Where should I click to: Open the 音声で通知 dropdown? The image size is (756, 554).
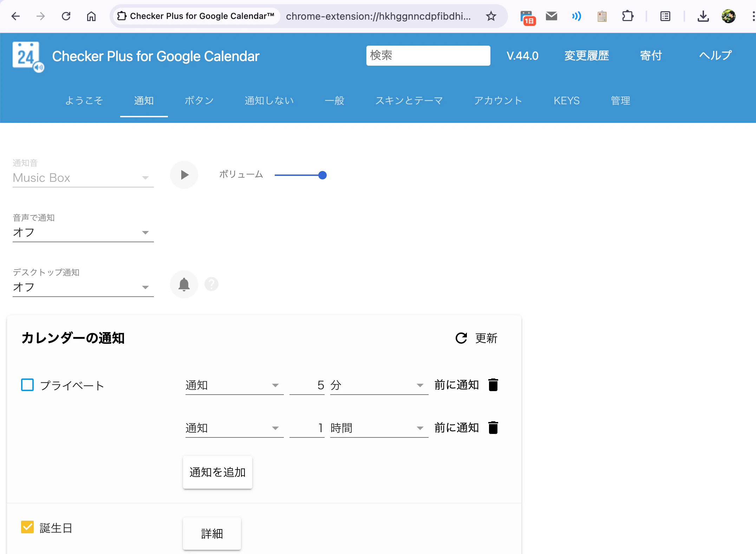(x=83, y=232)
